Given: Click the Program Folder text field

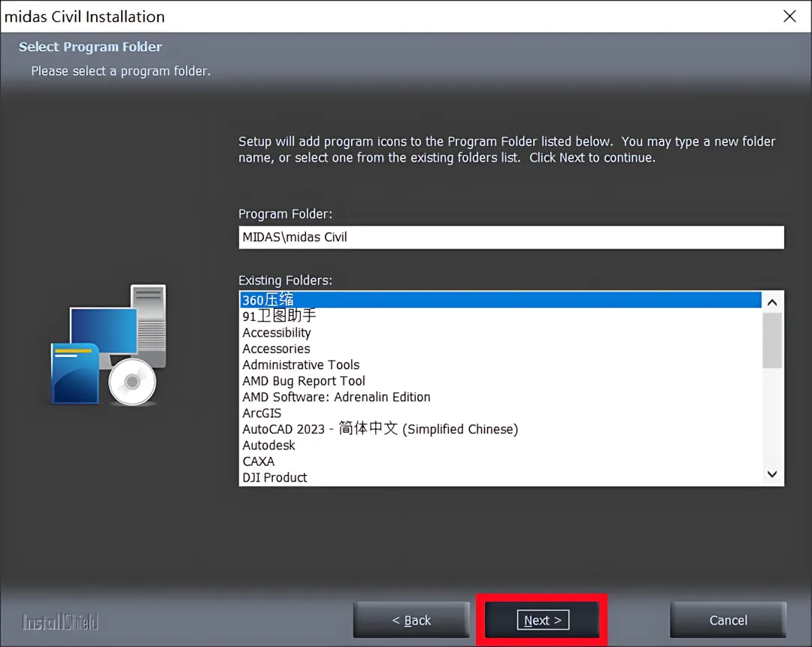Looking at the screenshot, I should [x=511, y=237].
